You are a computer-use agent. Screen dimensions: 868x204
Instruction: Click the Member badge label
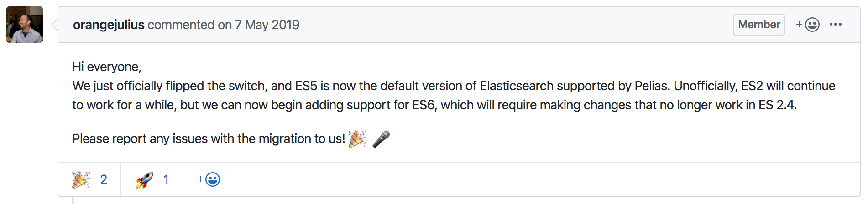tap(758, 25)
